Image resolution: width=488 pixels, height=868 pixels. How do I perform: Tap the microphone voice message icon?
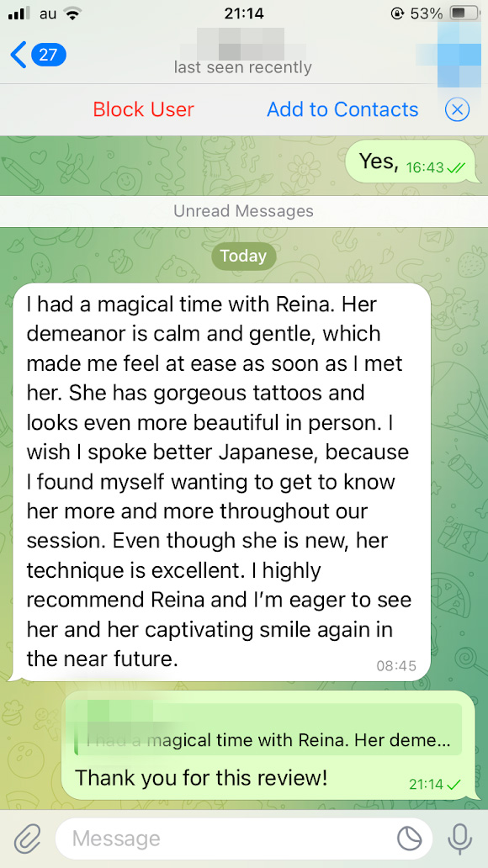(459, 839)
